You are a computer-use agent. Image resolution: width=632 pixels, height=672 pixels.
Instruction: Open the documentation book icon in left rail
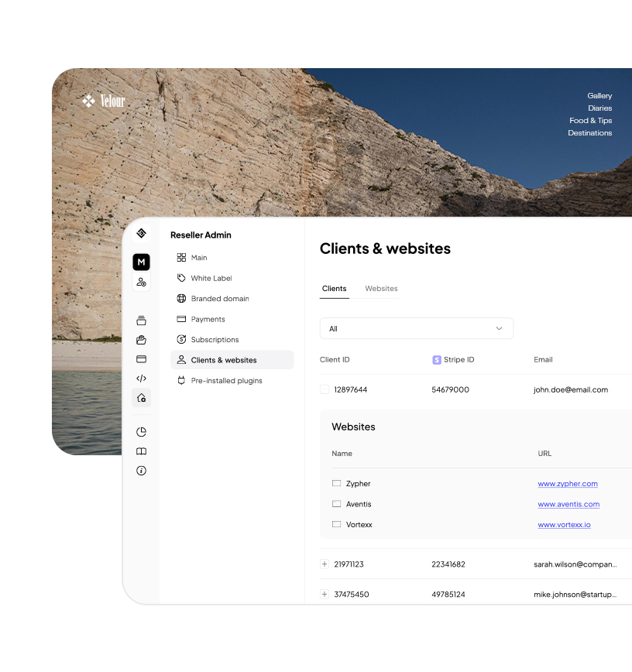click(141, 451)
